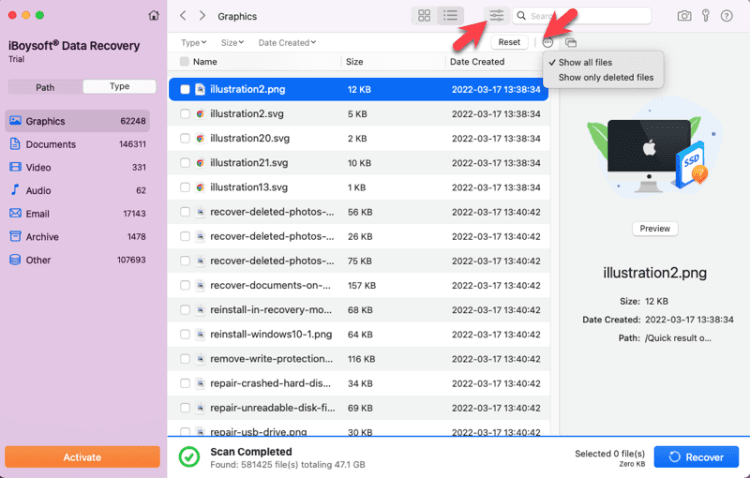Open the filter sliders panel

[x=496, y=16]
